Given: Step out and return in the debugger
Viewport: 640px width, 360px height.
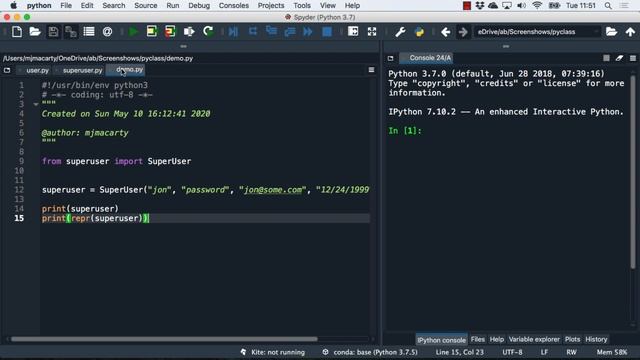Looking at the screenshot, I should point(290,31).
